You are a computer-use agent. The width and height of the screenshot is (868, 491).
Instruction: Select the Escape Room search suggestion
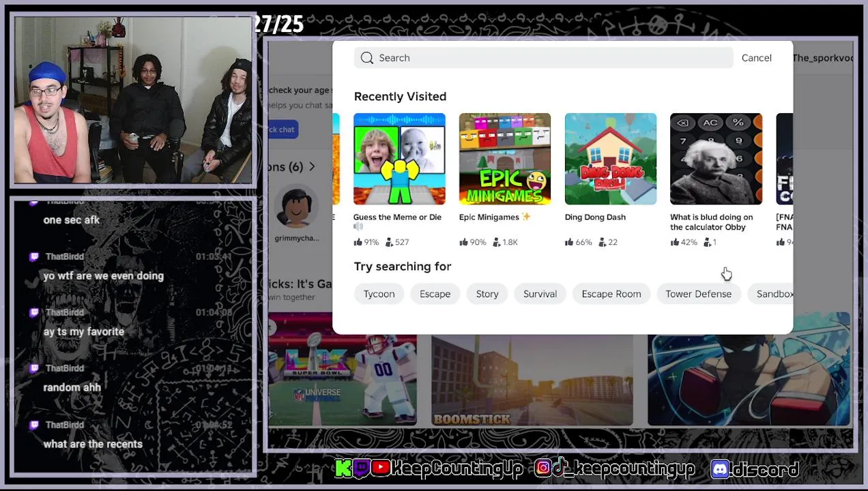[611, 294]
